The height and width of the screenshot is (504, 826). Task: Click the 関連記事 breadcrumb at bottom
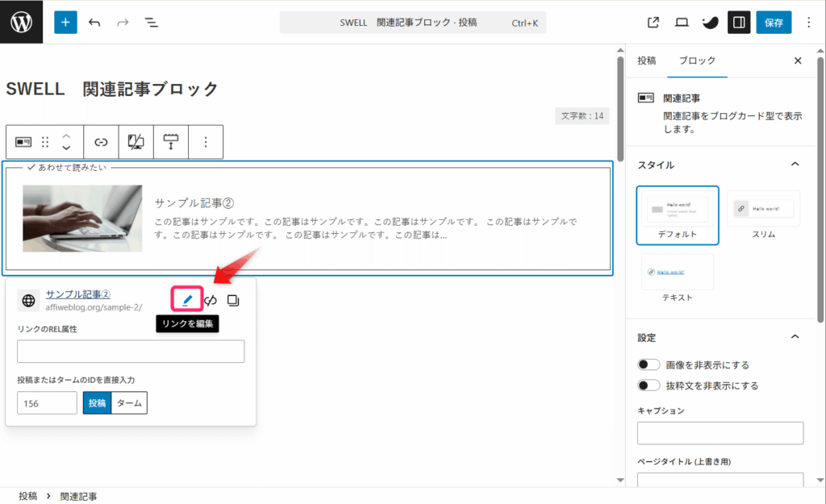point(78,496)
